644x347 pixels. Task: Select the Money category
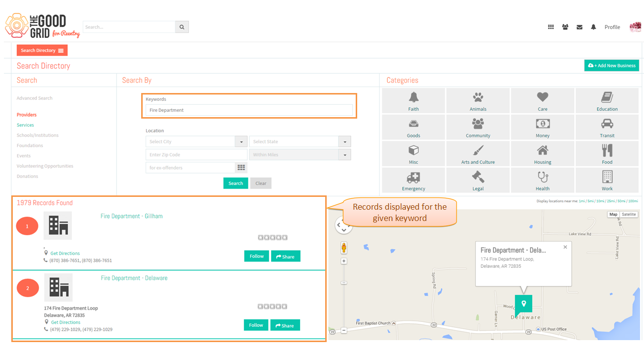542,127
